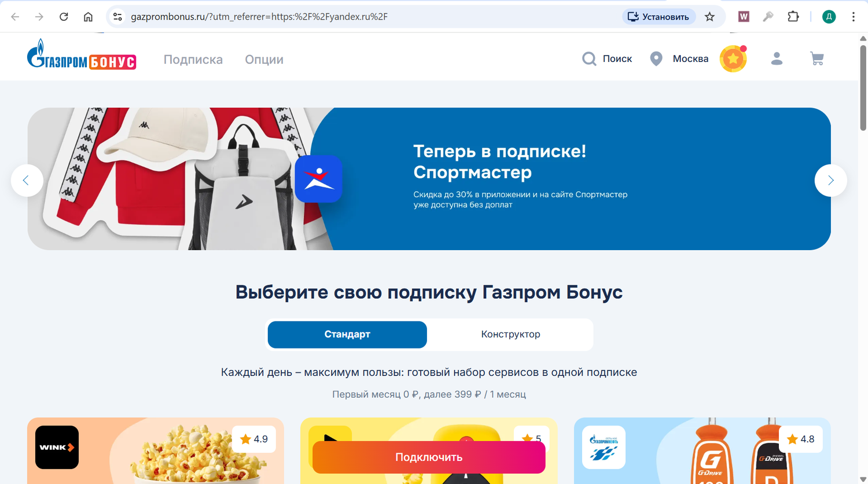868x484 pixels.
Task: Click the 4.9 rating badge
Action: pos(254,439)
